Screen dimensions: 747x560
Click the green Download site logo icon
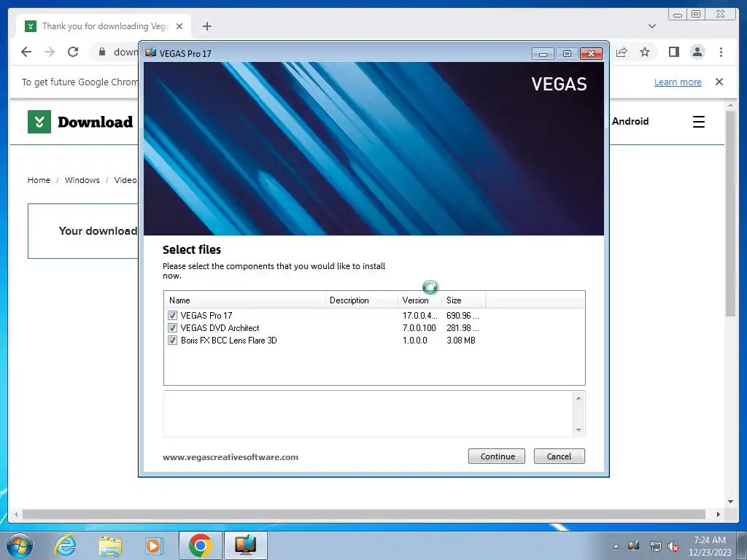click(x=39, y=122)
